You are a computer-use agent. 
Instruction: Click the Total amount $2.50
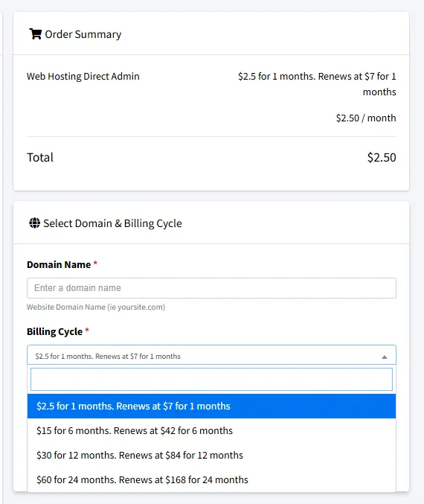pos(382,157)
